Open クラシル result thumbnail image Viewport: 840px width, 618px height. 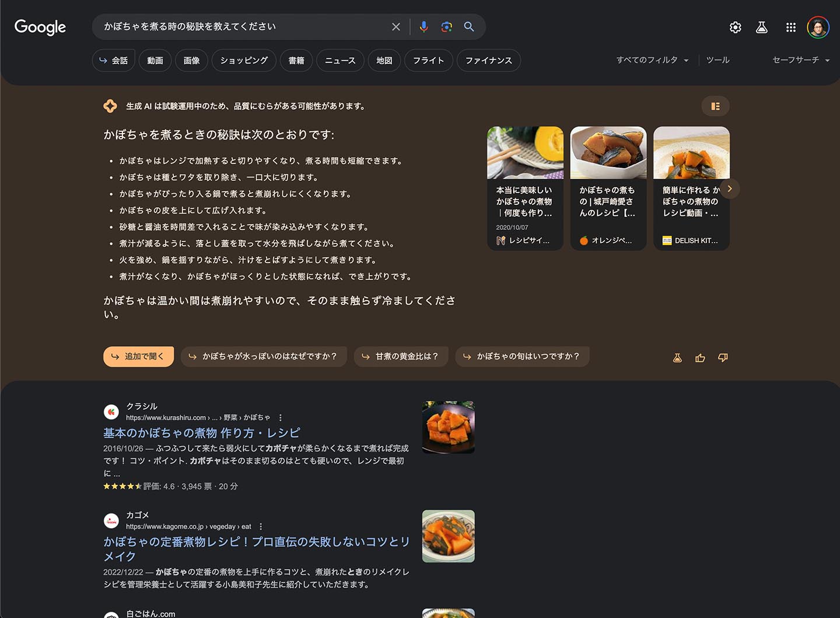click(448, 427)
